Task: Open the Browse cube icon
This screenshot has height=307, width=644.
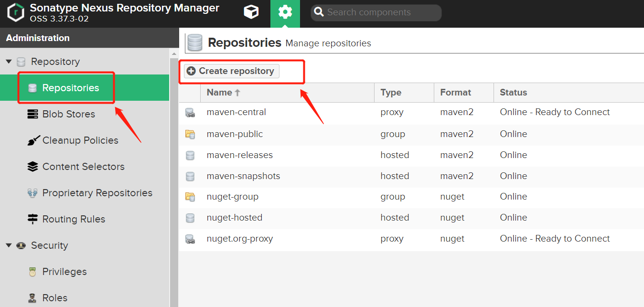Action: [251, 12]
